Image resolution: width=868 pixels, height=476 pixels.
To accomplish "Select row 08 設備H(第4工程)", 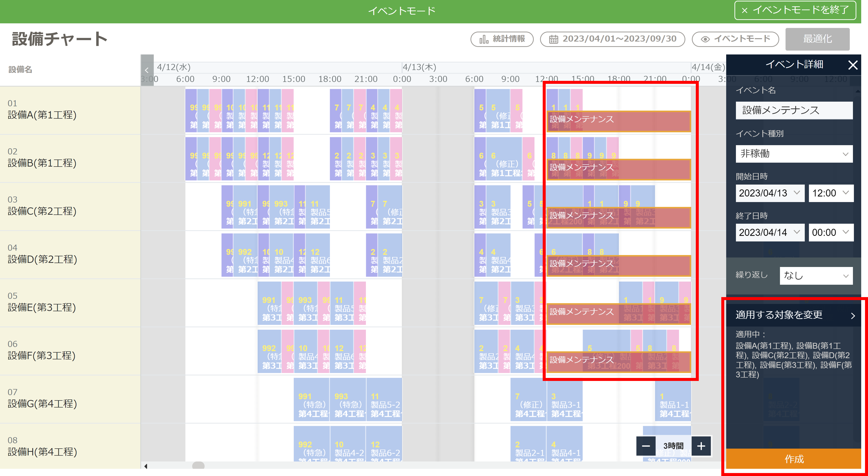I will coord(70,446).
